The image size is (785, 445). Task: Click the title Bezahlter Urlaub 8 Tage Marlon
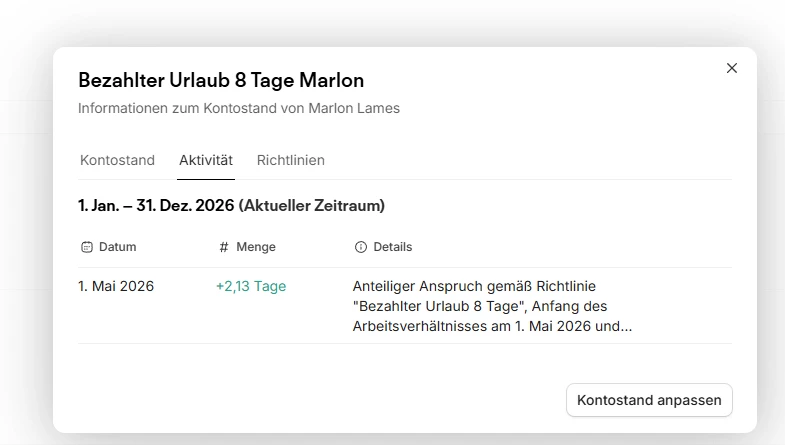point(221,81)
